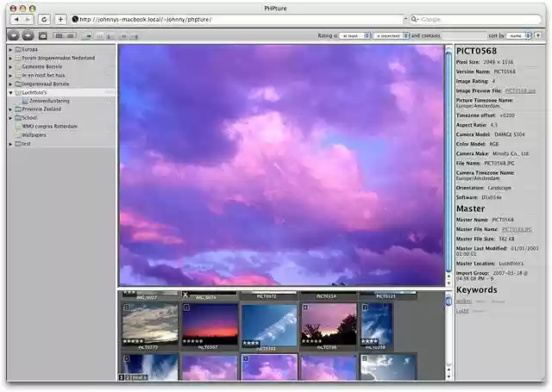Select the Wallpapers album in sidebar
The image size is (552, 392).
(x=34, y=135)
